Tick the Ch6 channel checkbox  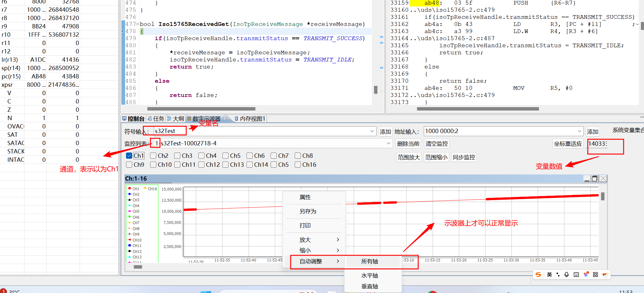click(250, 156)
